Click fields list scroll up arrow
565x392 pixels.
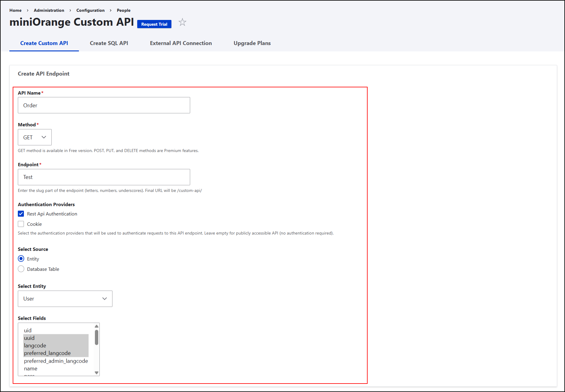97,326
